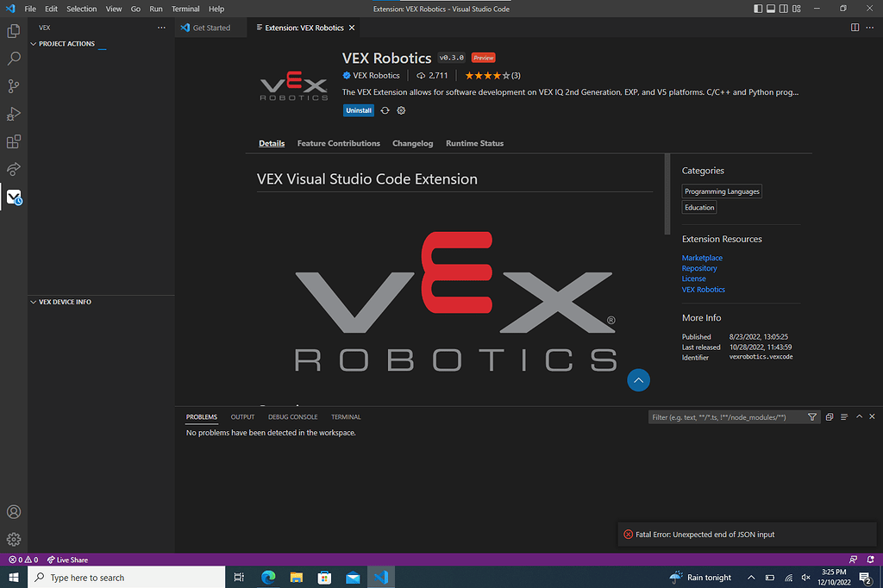883x588 pixels.
Task: Open the Source Control view
Action: coord(13,86)
